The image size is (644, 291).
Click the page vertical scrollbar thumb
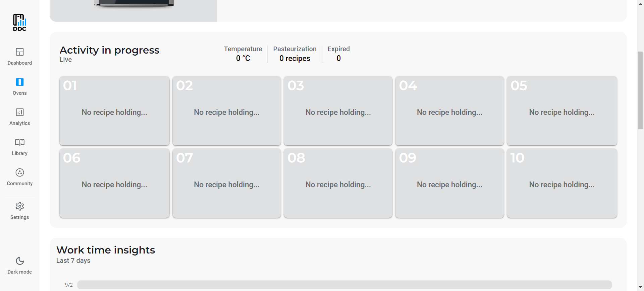click(x=640, y=90)
